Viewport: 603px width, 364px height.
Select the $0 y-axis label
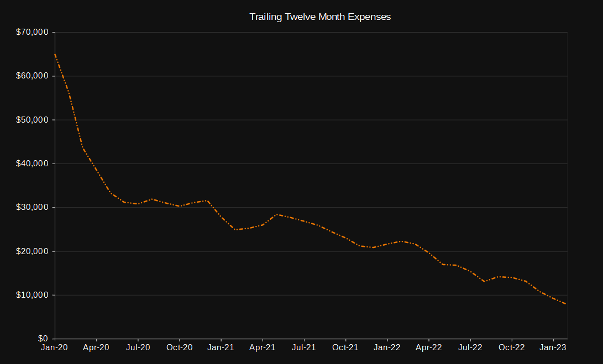43,339
